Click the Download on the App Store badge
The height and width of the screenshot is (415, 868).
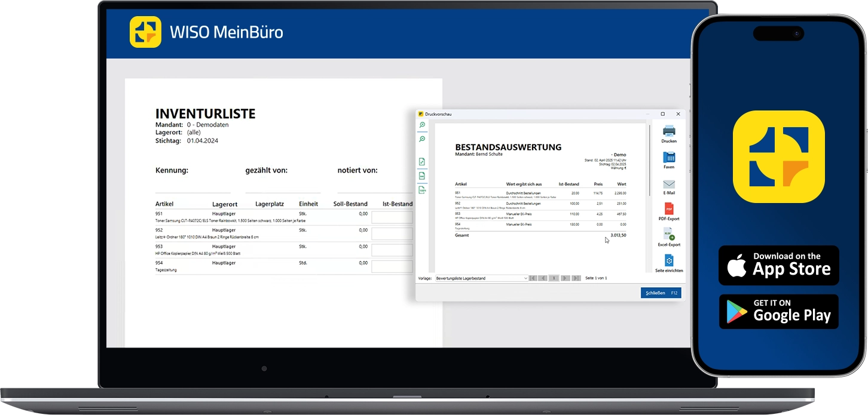778,265
